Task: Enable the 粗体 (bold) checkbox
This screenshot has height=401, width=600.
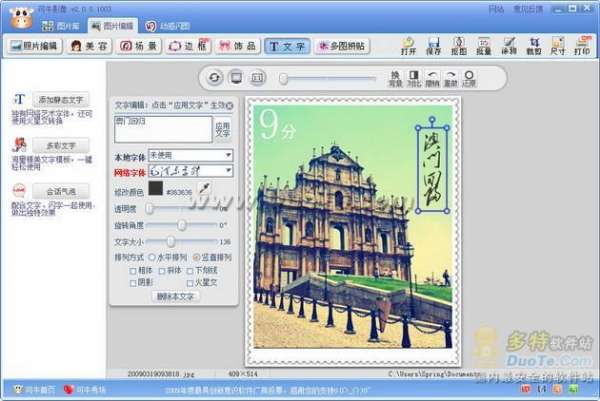Action: pos(133,271)
